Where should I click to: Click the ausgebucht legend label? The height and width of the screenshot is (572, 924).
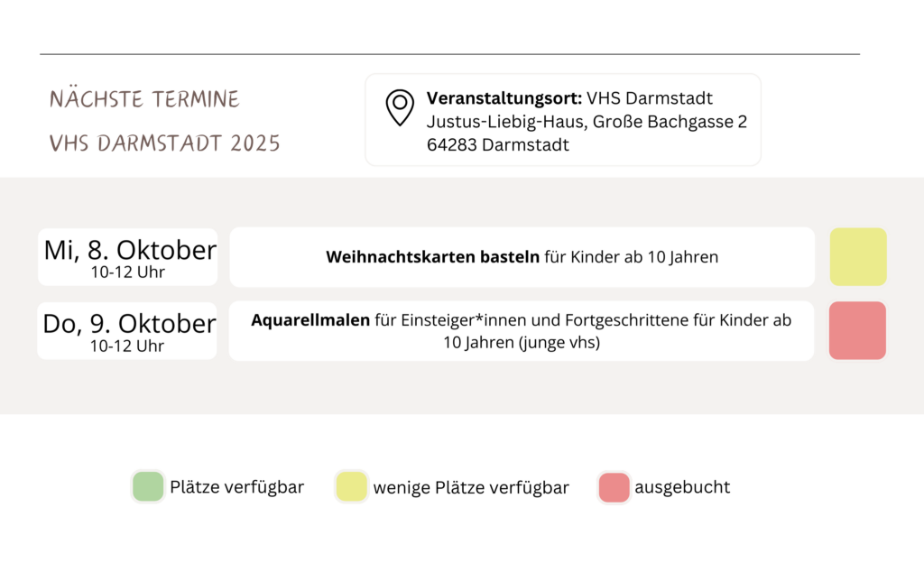tap(682, 487)
